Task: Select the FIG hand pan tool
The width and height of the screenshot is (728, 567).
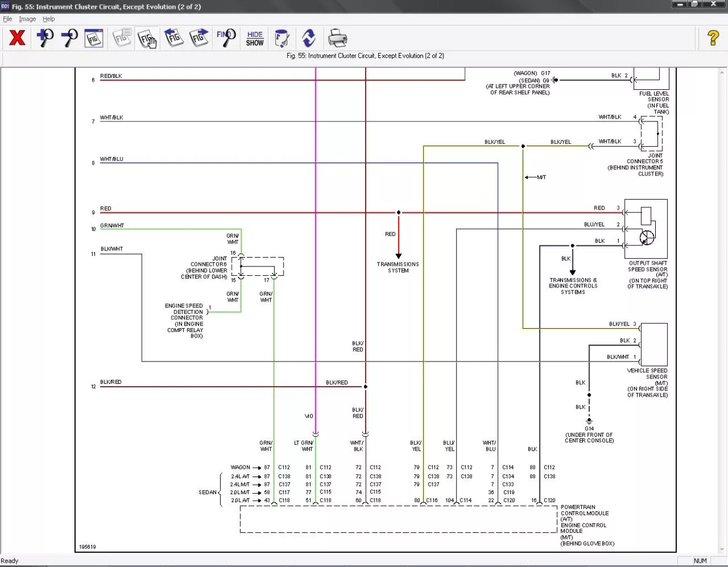Action: [147, 38]
